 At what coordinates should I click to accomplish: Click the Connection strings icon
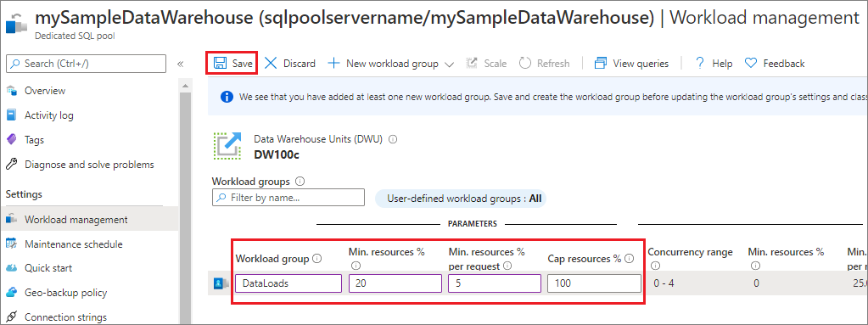[12, 317]
